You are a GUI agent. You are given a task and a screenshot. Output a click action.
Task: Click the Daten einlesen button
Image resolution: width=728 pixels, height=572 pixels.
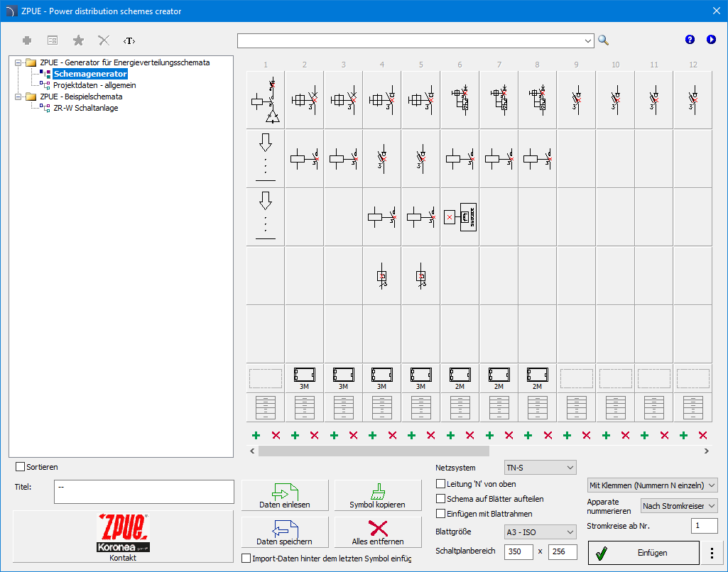[285, 495]
